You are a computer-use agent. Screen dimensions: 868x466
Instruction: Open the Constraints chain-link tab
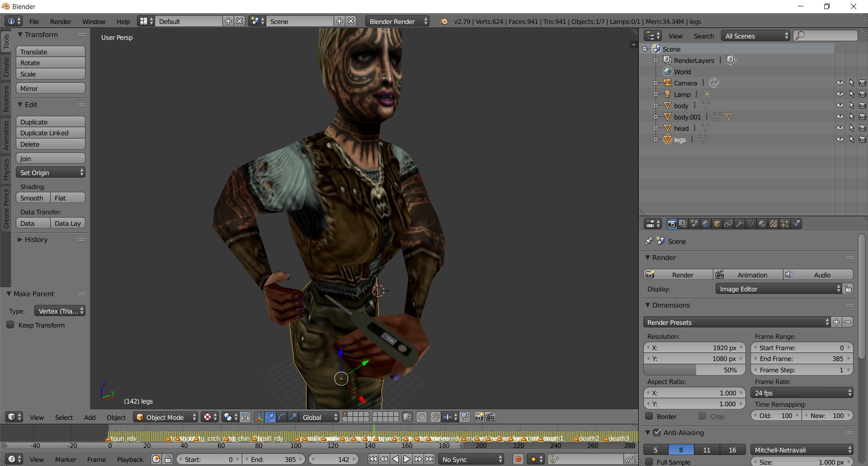(728, 224)
